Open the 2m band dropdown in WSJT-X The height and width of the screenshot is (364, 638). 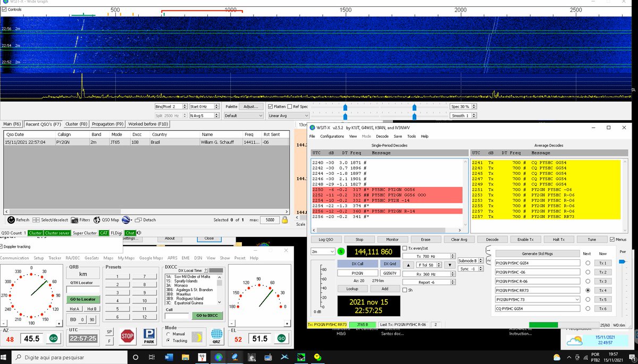pos(322,251)
